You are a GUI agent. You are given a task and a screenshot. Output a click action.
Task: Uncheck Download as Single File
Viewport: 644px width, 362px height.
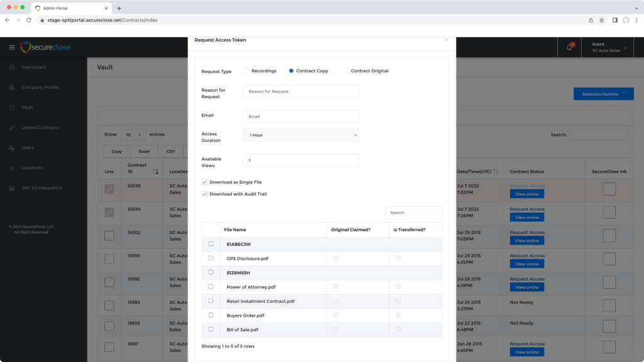point(204,182)
